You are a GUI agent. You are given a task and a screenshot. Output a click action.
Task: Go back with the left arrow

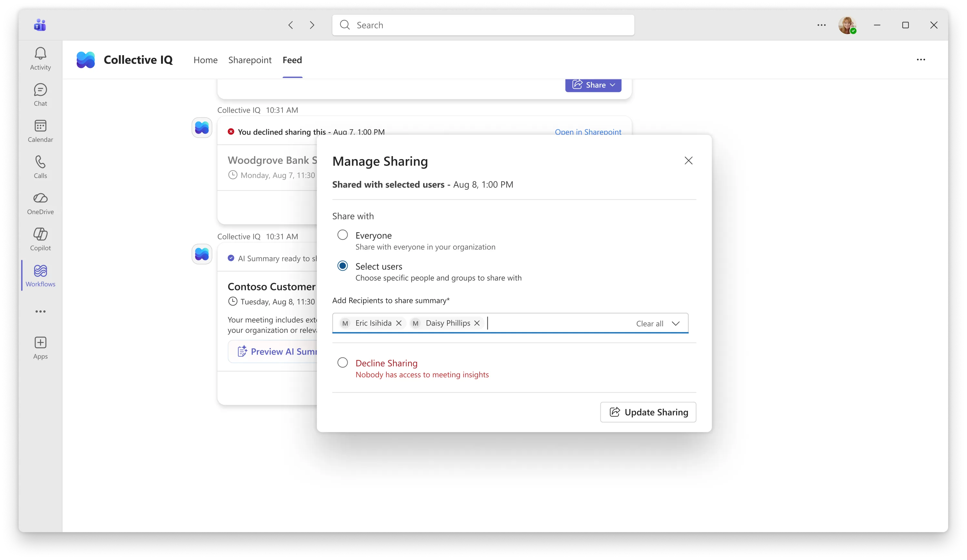[290, 25]
